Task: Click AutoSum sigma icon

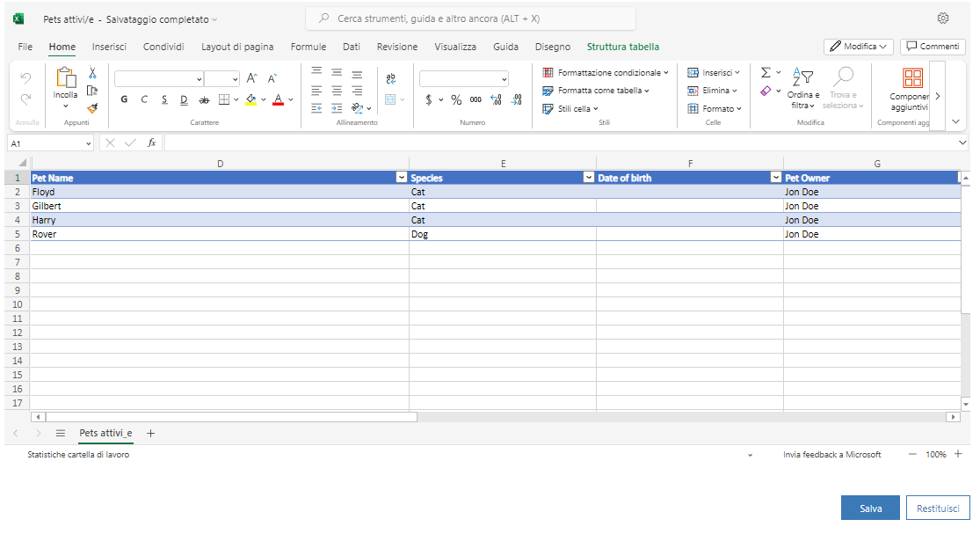Action: click(x=766, y=72)
